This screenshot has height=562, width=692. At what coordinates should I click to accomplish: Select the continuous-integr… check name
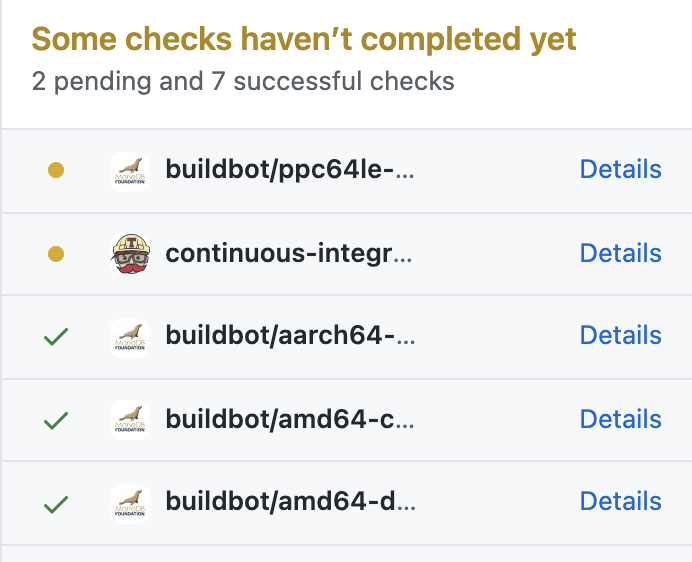(x=289, y=254)
